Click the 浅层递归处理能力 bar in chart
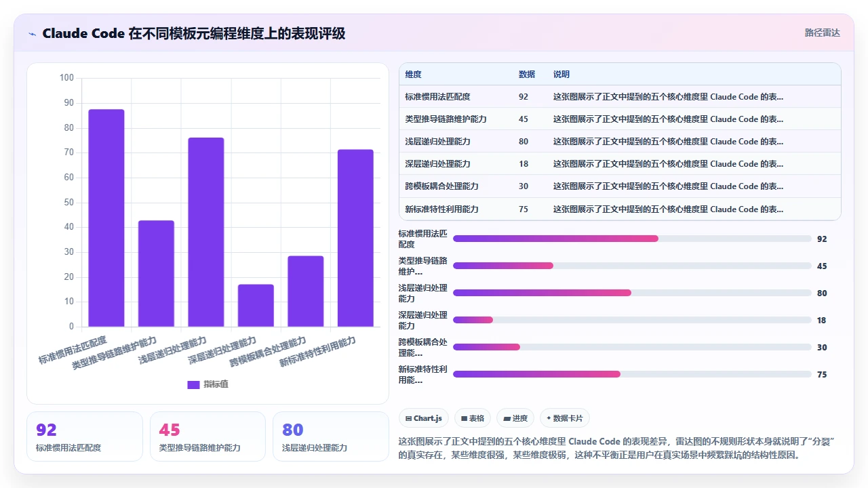The width and height of the screenshot is (868, 488). click(x=206, y=232)
